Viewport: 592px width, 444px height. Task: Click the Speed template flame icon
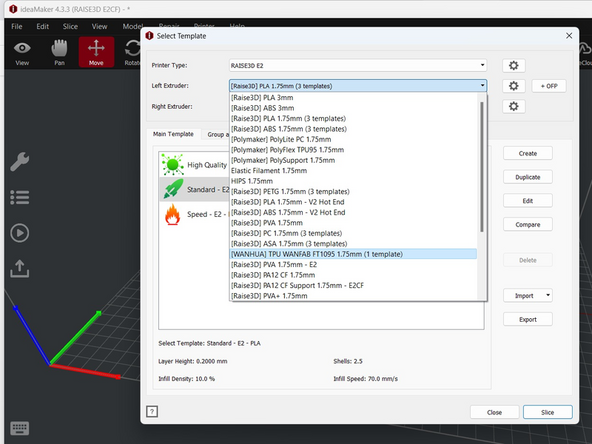[173, 214]
